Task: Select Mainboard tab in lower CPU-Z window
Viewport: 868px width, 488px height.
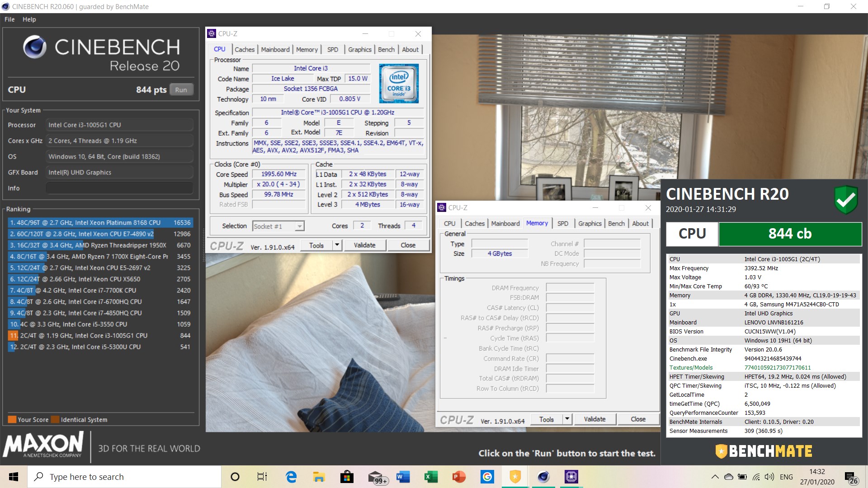Action: coord(505,223)
